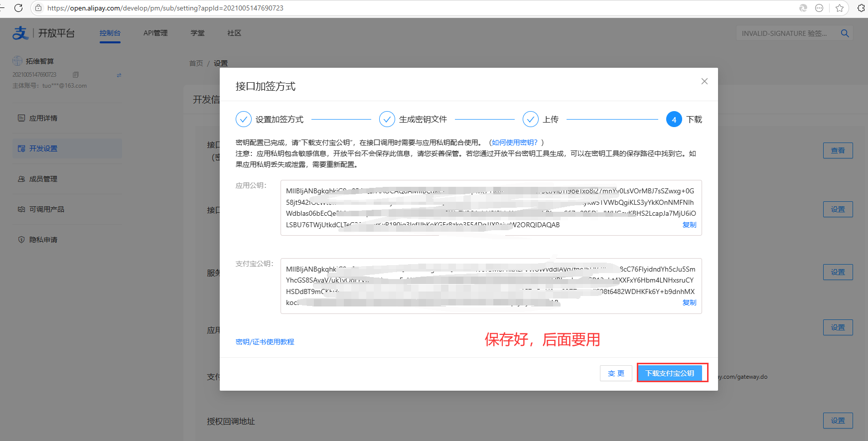Image resolution: width=868 pixels, height=441 pixels.
Task: Copy the 应用公钥 with 复制
Action: coord(689,225)
